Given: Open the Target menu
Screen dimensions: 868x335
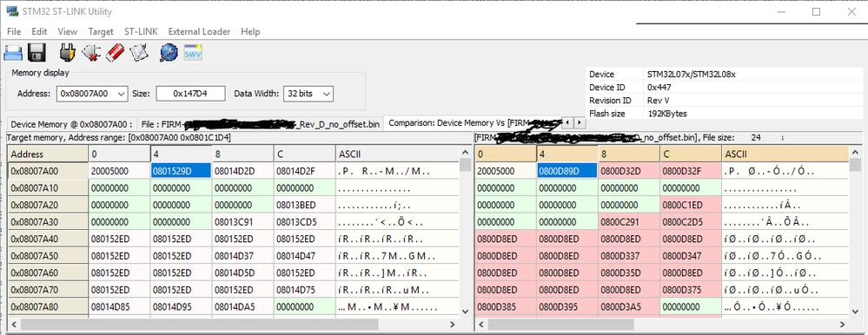Looking at the screenshot, I should pyautogui.click(x=101, y=31).
